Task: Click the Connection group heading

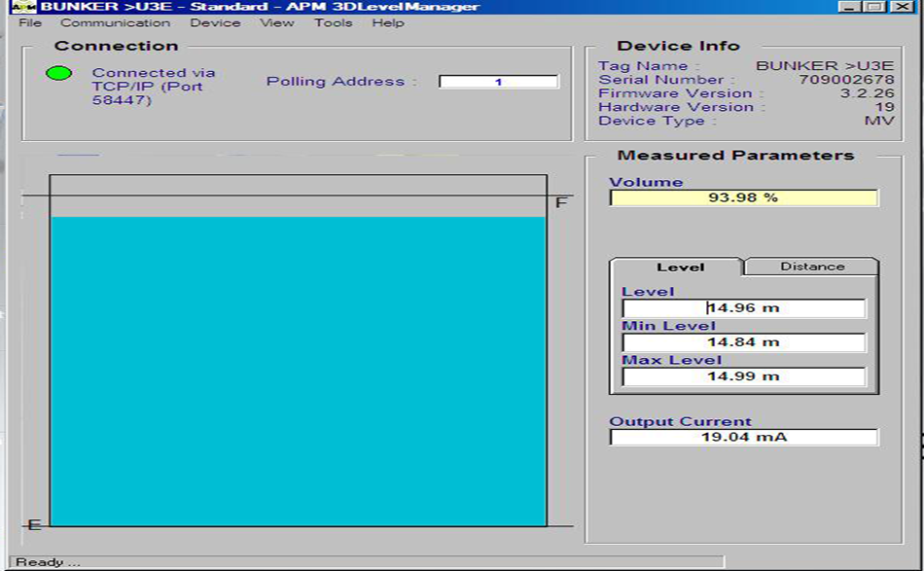Action: click(x=116, y=46)
